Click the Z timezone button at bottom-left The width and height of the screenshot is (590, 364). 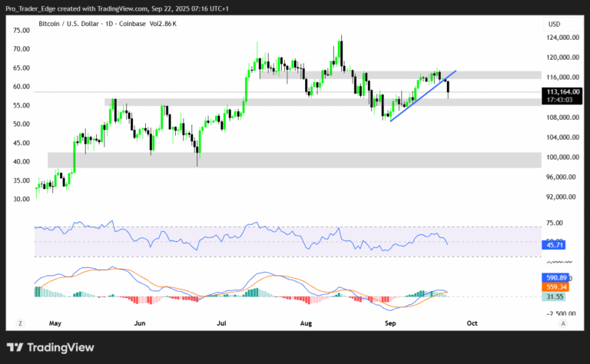tap(21, 325)
